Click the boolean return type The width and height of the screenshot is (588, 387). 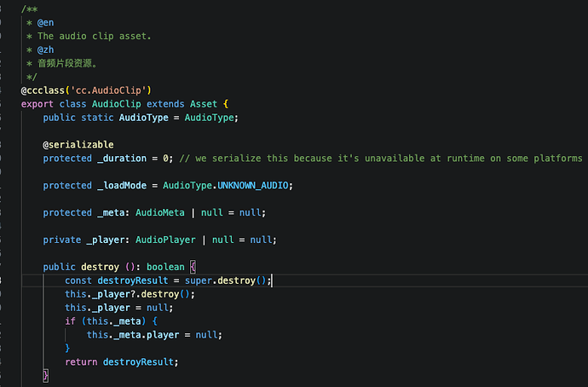click(165, 267)
